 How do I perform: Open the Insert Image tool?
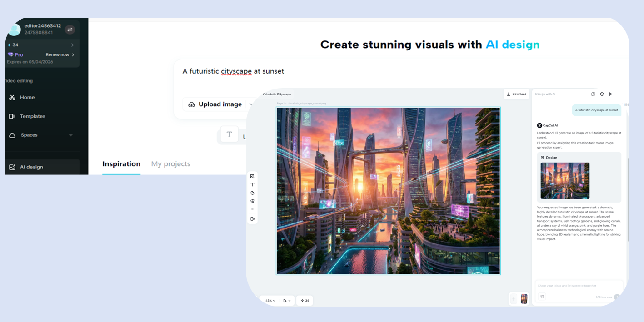pyautogui.click(x=252, y=176)
